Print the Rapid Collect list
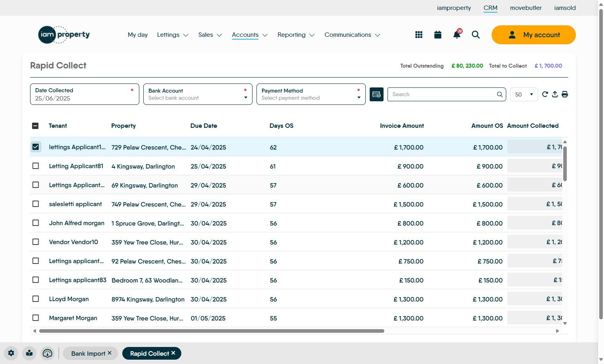The image size is (604, 364). coord(565,94)
